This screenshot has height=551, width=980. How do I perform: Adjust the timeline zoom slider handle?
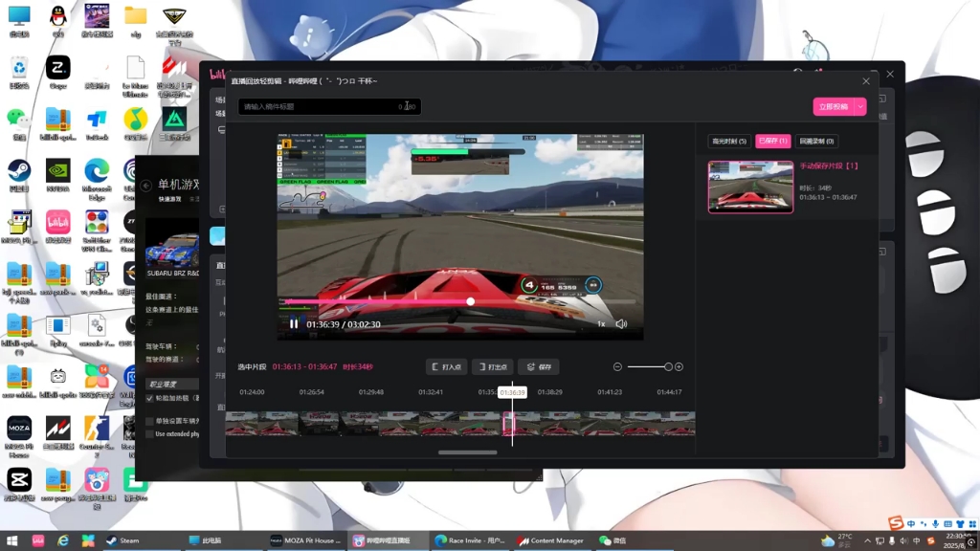coord(668,366)
